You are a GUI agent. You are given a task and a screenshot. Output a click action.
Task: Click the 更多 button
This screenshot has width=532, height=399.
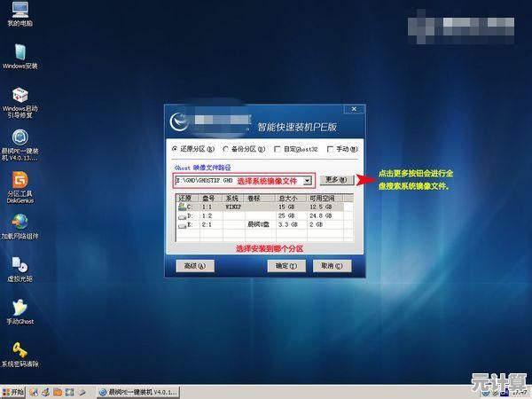tap(337, 180)
